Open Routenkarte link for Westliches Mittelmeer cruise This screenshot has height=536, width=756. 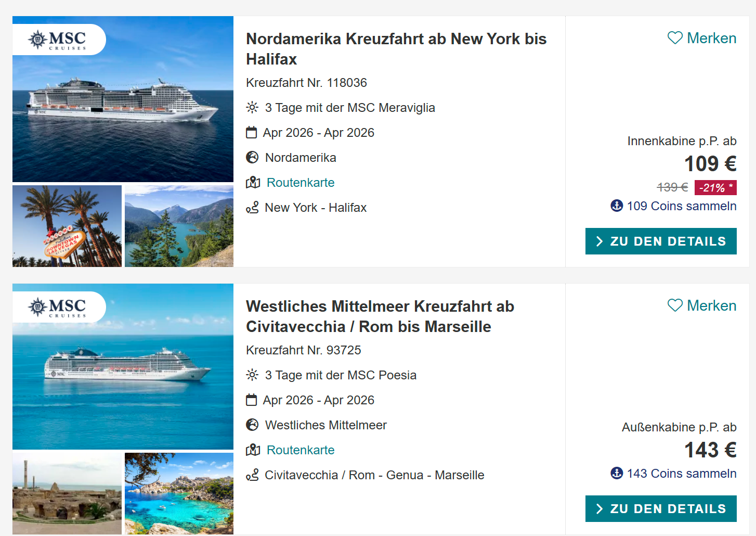tap(301, 450)
